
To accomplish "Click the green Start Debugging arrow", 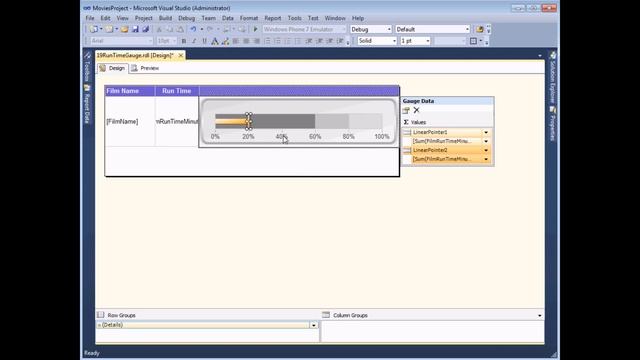I will tap(256, 29).
